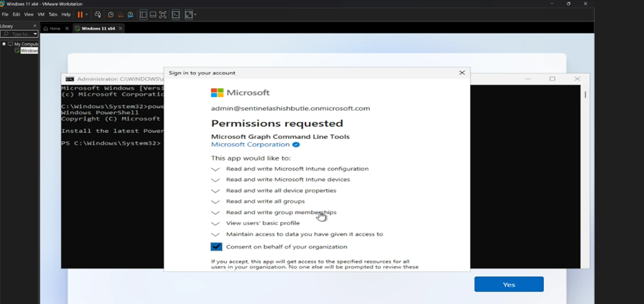Click the VMware pause VM icon
Image resolution: width=644 pixels, height=304 pixels.
80,14
